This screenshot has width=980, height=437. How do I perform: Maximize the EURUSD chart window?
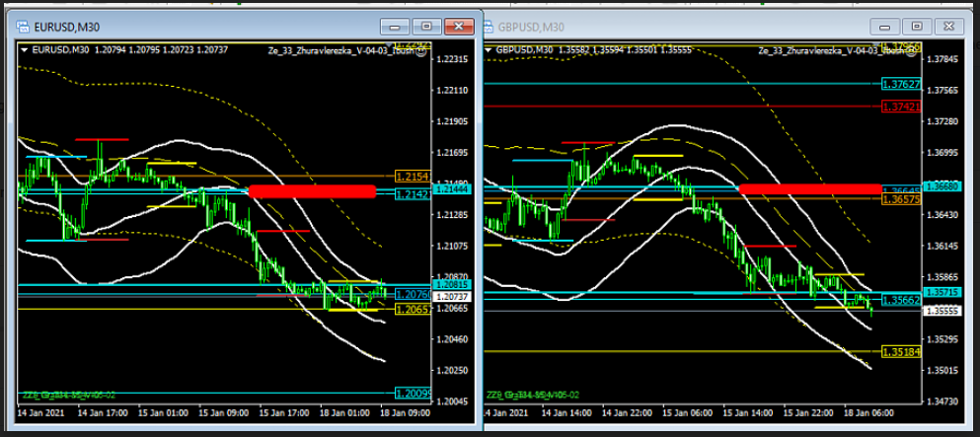click(x=427, y=27)
